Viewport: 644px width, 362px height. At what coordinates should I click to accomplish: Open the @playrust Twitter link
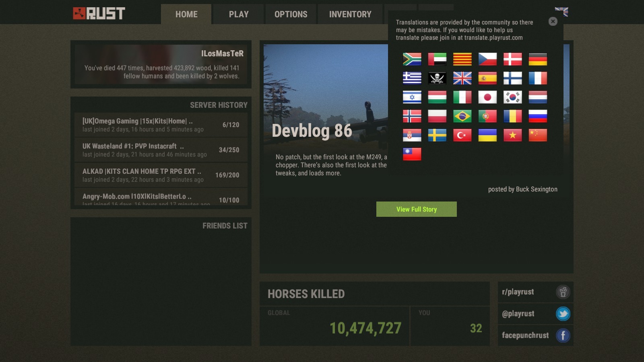536,314
